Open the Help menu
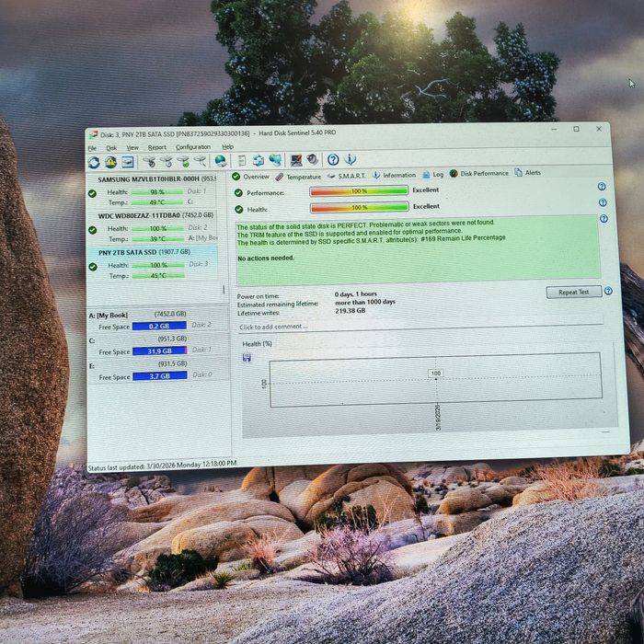644x644 pixels. coord(227,146)
